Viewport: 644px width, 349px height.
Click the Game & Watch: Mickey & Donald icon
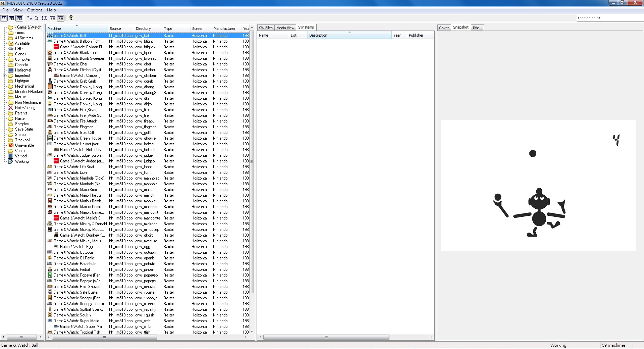click(x=50, y=224)
